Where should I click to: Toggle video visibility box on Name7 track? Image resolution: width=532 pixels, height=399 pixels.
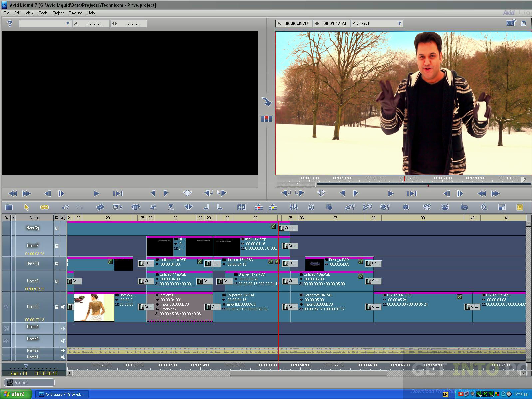57,246
